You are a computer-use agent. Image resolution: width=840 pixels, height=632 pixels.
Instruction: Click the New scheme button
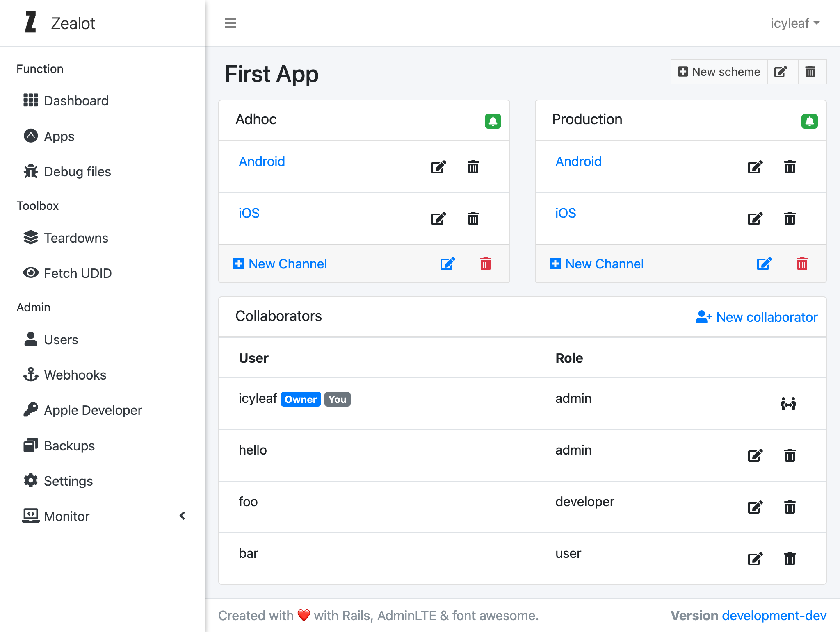(719, 72)
